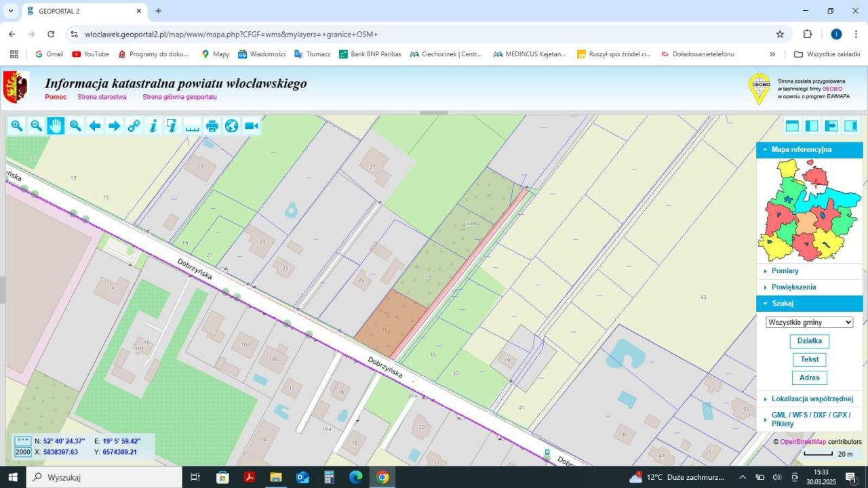Screen dimensions: 868x488
Task: Click the Działka search button
Action: (809, 341)
